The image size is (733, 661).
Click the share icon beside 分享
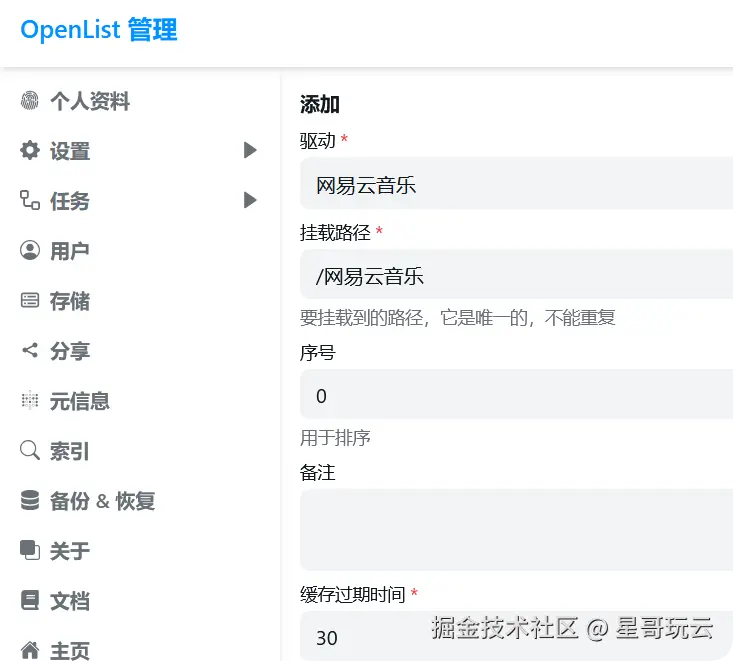(x=29, y=350)
